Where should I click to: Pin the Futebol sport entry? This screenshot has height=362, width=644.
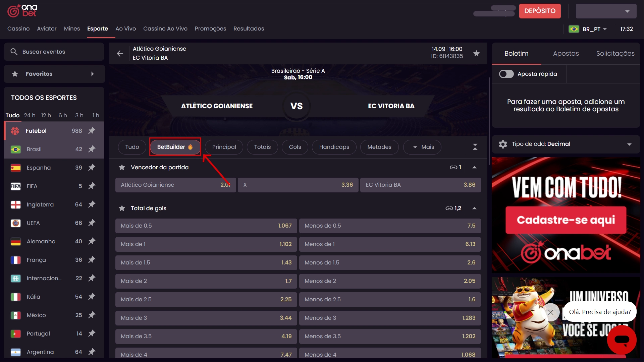[x=92, y=131]
